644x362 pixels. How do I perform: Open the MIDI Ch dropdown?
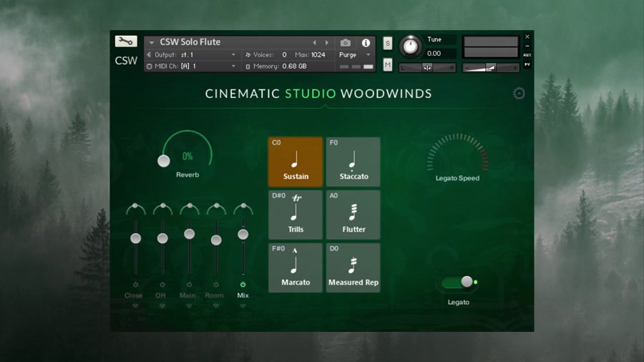(x=233, y=66)
